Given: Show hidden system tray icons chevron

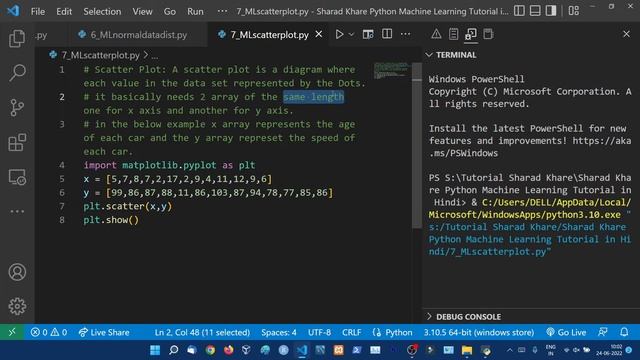Looking at the screenshot, I should (x=509, y=350).
